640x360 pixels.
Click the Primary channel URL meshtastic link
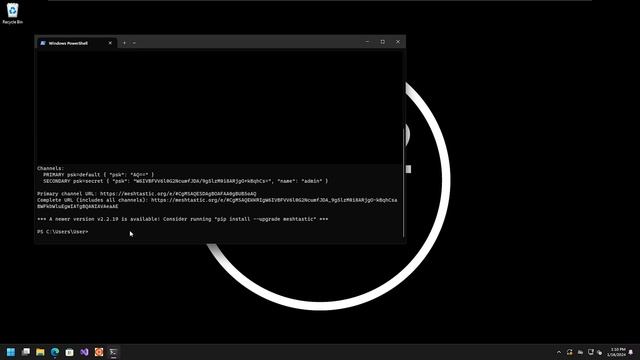pos(178,194)
